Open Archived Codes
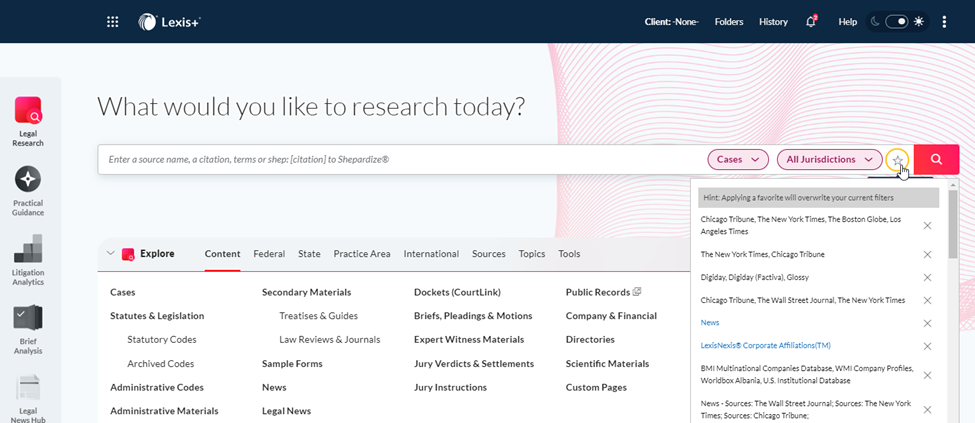Image resolution: width=975 pixels, height=423 pixels. [160, 363]
